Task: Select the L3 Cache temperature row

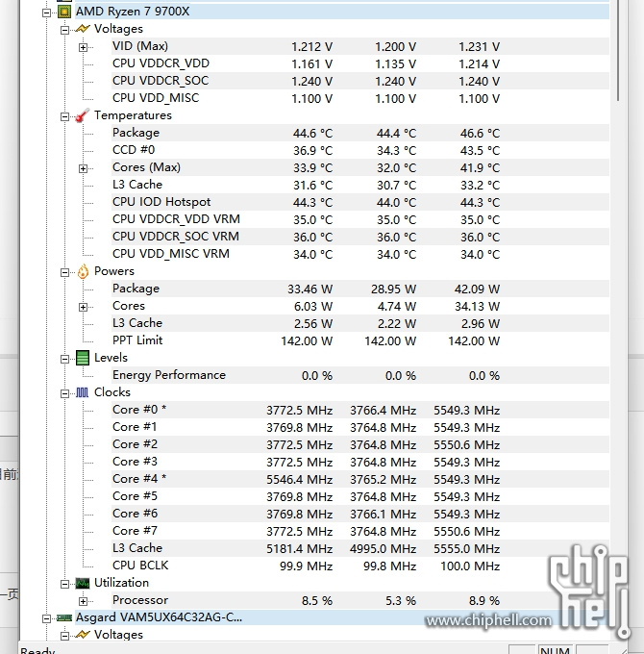Action: pos(360,185)
